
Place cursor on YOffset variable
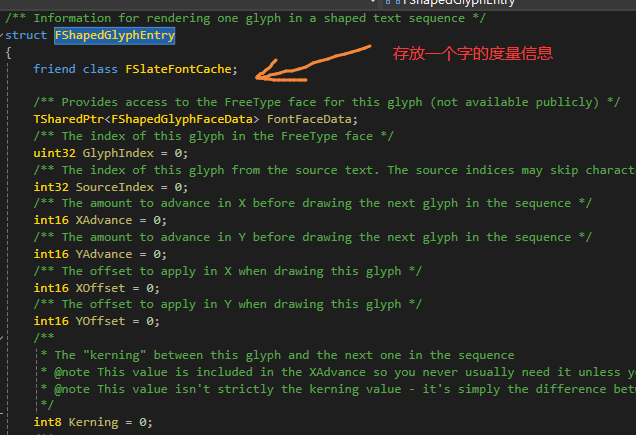100,321
